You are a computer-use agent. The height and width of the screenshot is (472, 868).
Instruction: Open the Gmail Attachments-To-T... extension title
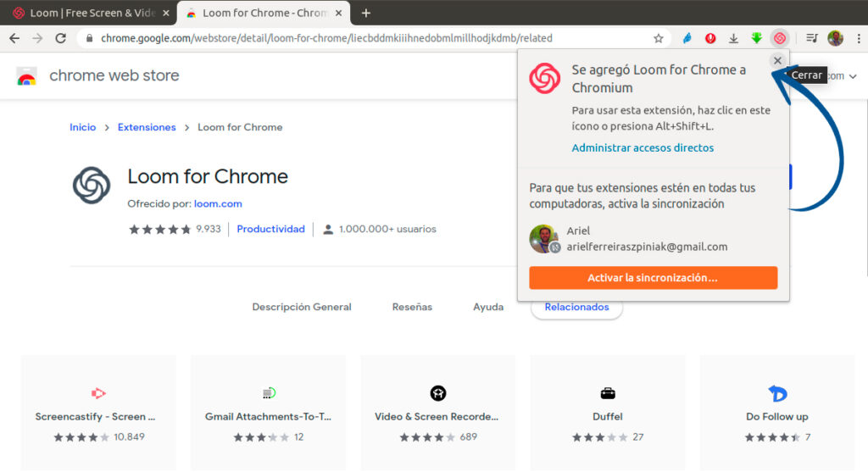coord(268,417)
